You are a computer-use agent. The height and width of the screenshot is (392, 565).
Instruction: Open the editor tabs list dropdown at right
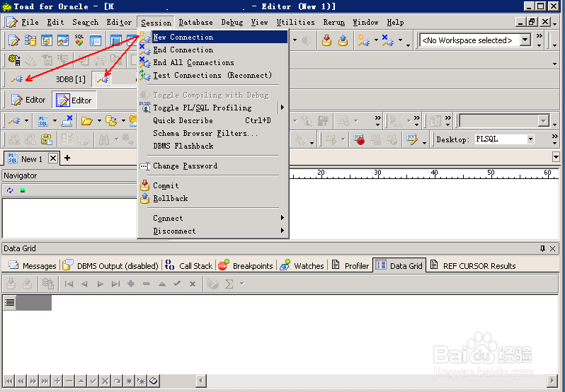pyautogui.click(x=556, y=157)
